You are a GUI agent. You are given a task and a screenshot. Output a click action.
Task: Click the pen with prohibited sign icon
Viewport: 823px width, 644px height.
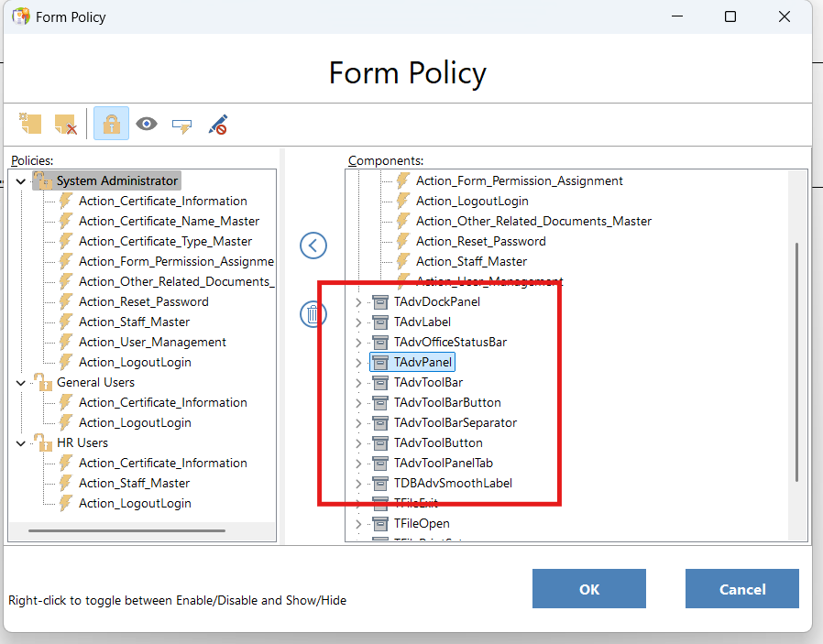point(217,124)
